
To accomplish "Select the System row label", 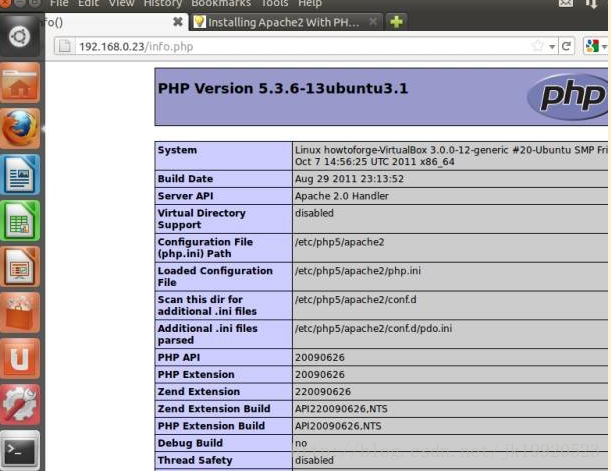I will tap(177, 150).
